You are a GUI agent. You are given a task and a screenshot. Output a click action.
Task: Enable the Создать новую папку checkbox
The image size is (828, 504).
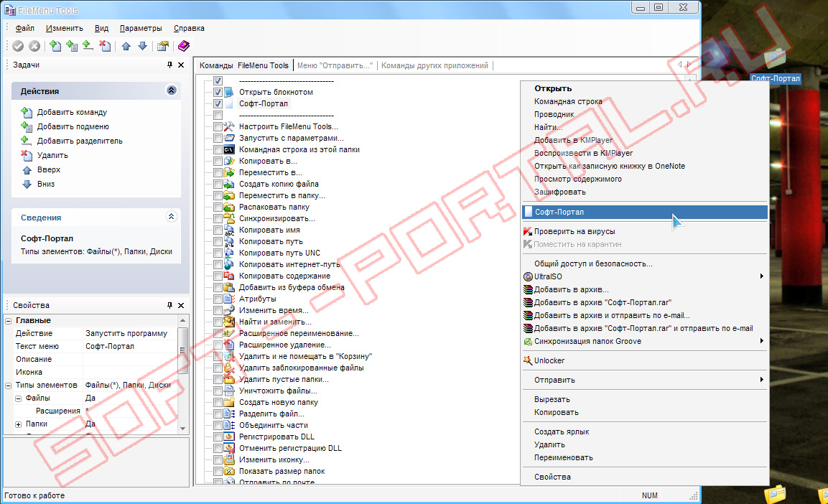pos(218,403)
